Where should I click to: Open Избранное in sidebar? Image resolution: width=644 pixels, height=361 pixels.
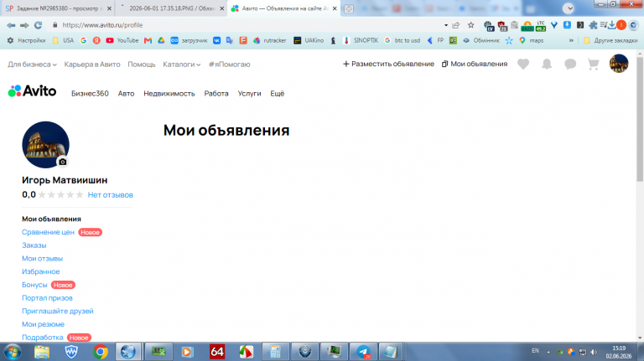(40, 271)
